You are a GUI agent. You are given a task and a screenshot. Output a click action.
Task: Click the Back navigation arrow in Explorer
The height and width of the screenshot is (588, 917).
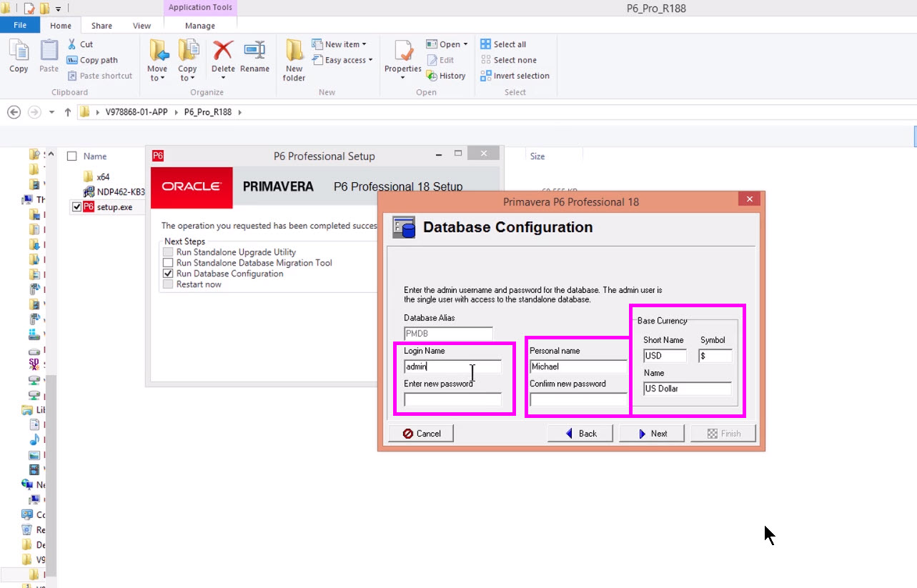(x=14, y=112)
